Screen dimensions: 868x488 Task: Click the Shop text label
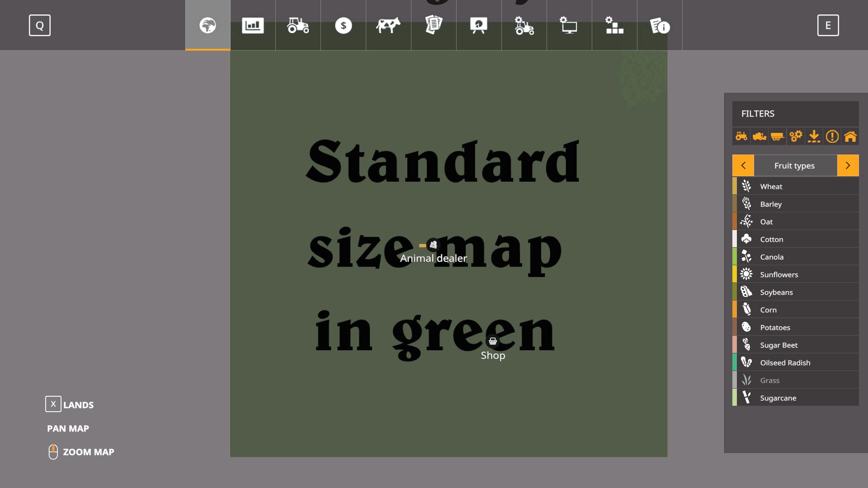pyautogui.click(x=493, y=356)
